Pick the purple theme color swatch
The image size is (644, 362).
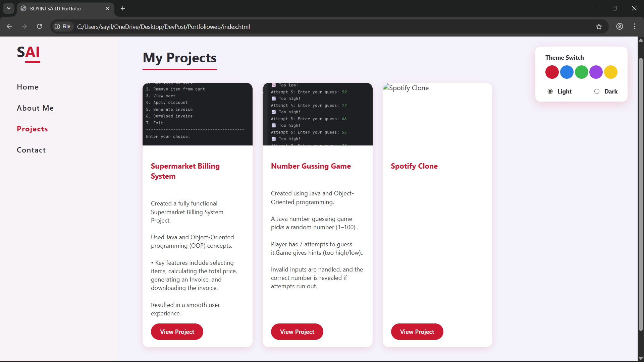click(x=596, y=72)
